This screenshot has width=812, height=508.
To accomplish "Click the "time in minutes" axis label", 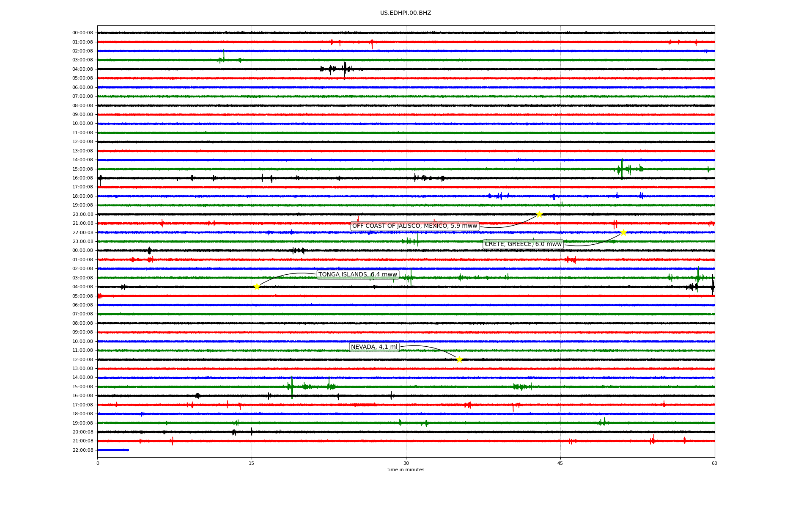I will (x=406, y=470).
